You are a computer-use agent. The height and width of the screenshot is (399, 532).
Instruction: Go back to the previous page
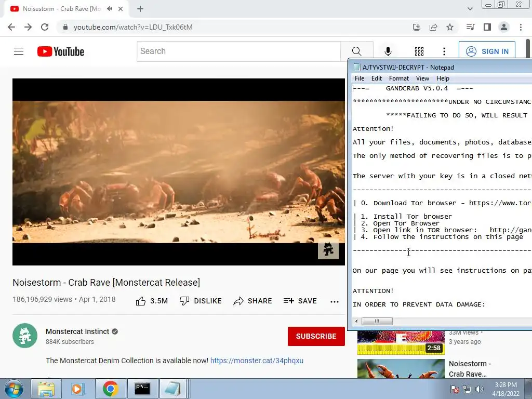pyautogui.click(x=11, y=27)
